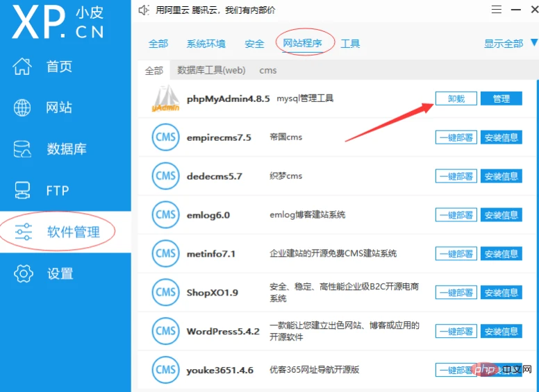
Task: Click the 用阿里云 腾讯云 announcement text
Action: pos(215,10)
